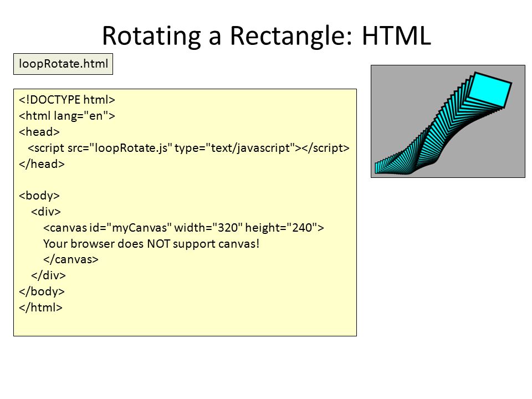Click the closing </div> tag line
This screenshot has height=399, width=532.
tap(48, 275)
